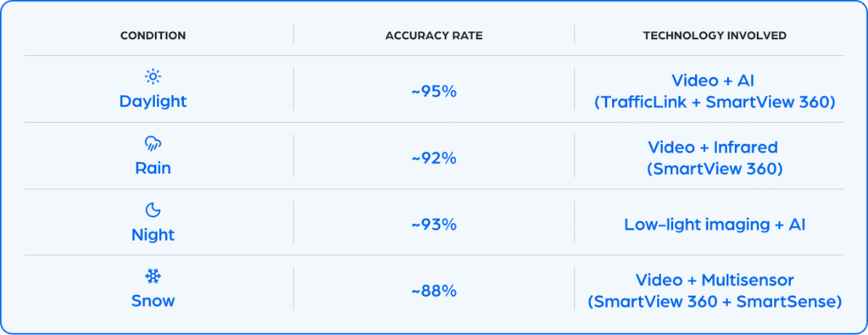This screenshot has width=868, height=335.
Task: Click the TrafficLink + SmartView 360 text
Action: click(715, 103)
